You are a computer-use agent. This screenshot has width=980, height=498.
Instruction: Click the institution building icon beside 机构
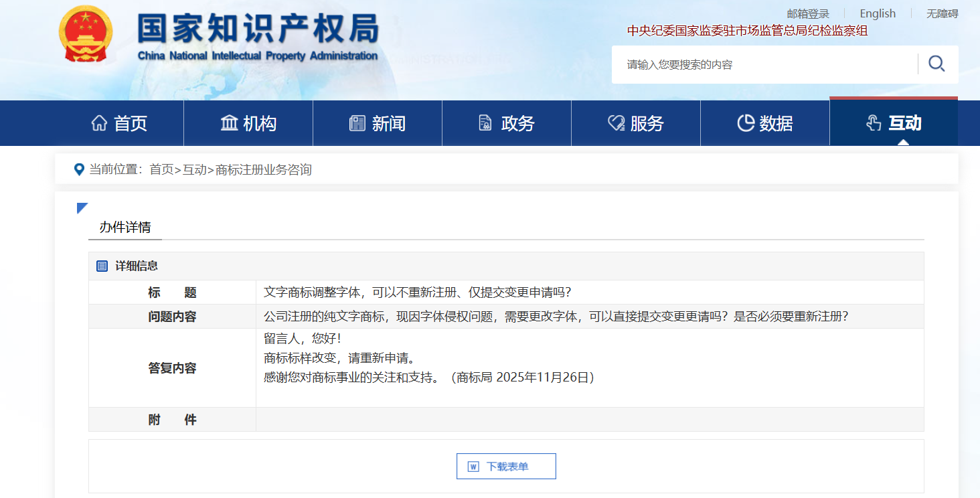[x=229, y=123]
